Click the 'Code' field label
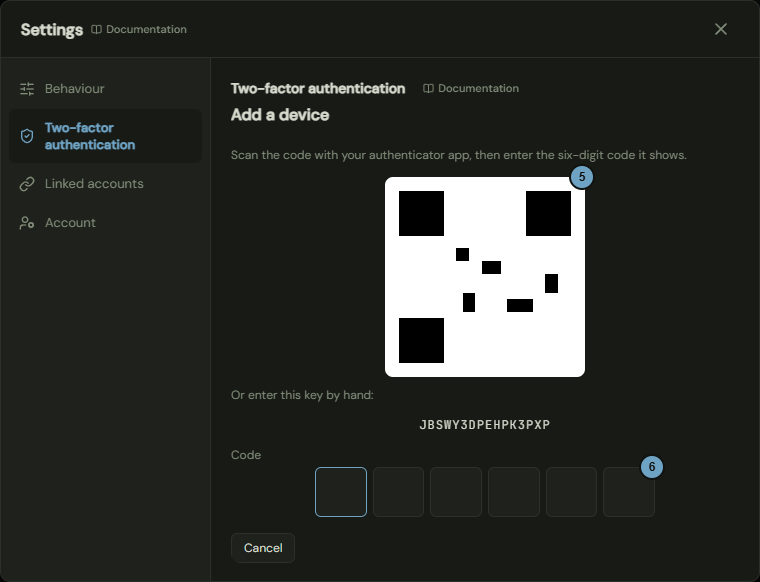The height and width of the screenshot is (582, 760). 246,455
